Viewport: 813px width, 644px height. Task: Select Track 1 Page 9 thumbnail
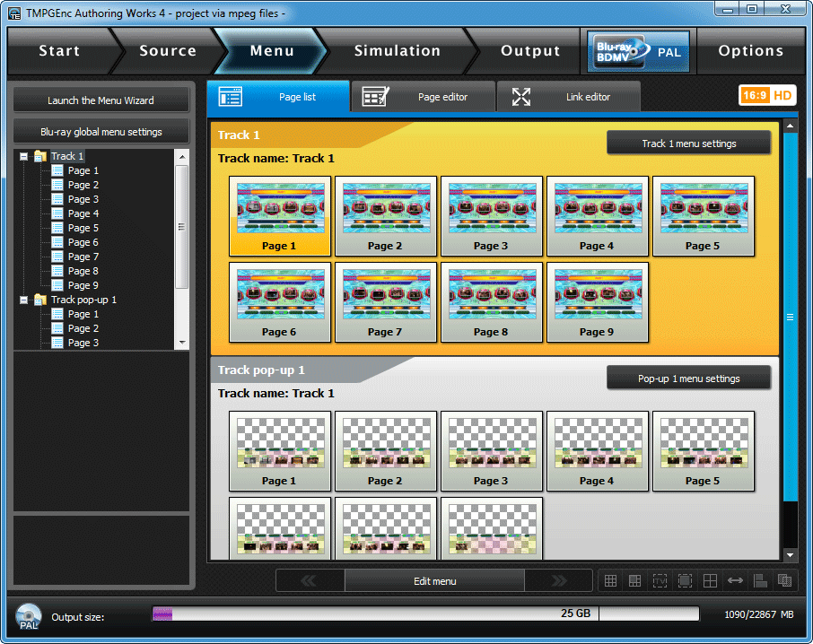pyautogui.click(x=598, y=302)
